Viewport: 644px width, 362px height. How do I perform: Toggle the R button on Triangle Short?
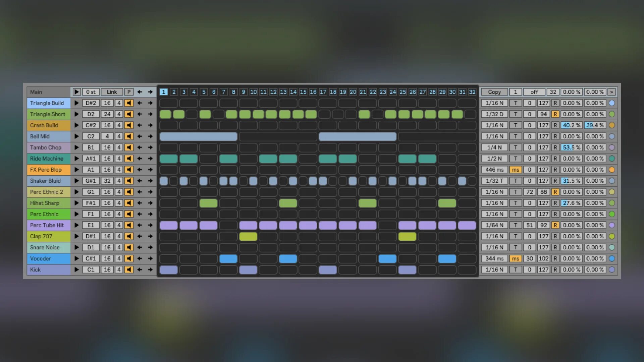[555, 114]
